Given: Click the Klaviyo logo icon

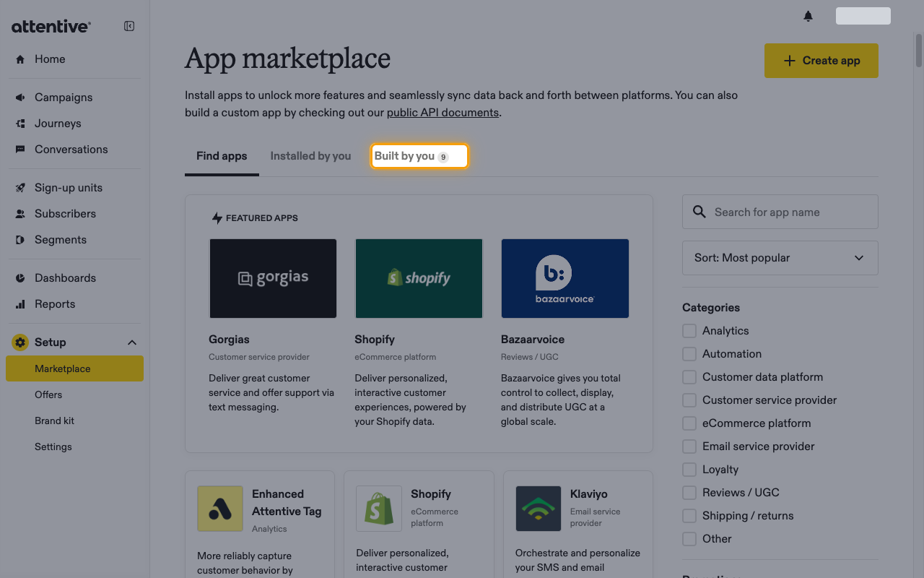Looking at the screenshot, I should [539, 509].
